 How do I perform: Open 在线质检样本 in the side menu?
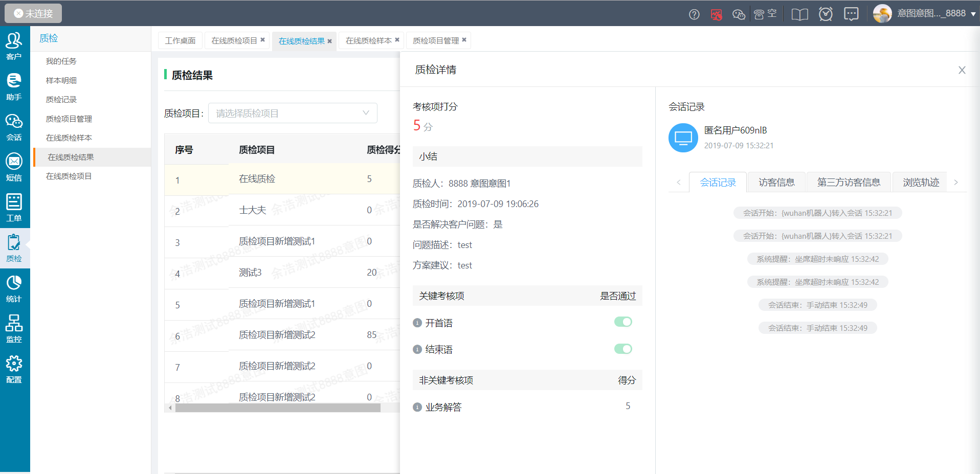pos(69,138)
